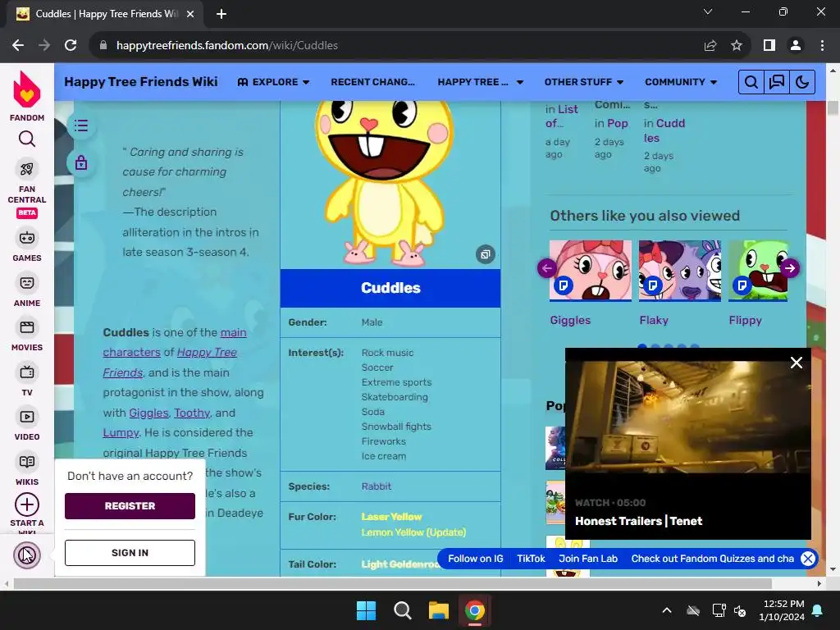
Task: Go to the Anime section icon
Action: coord(27,282)
